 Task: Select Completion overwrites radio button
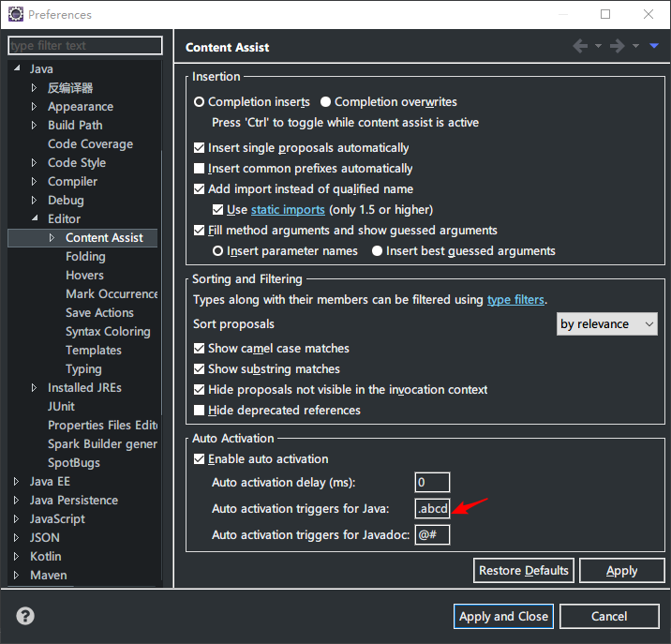pos(326,102)
